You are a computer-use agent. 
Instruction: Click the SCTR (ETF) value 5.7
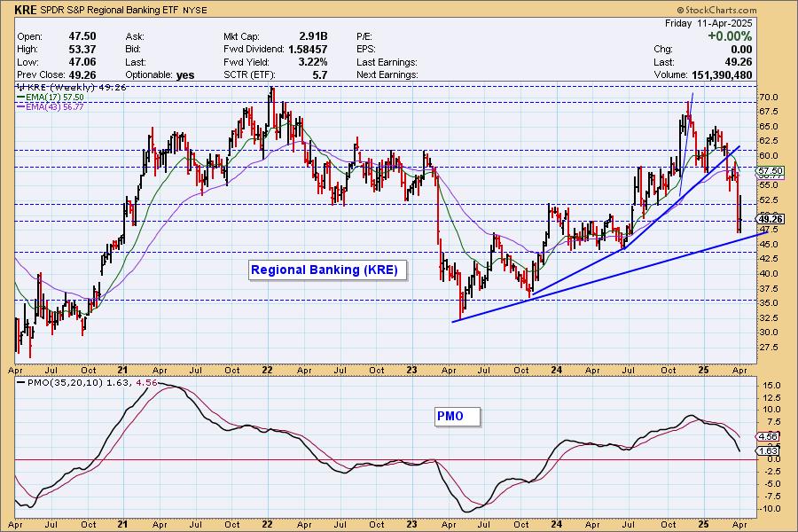(319, 74)
